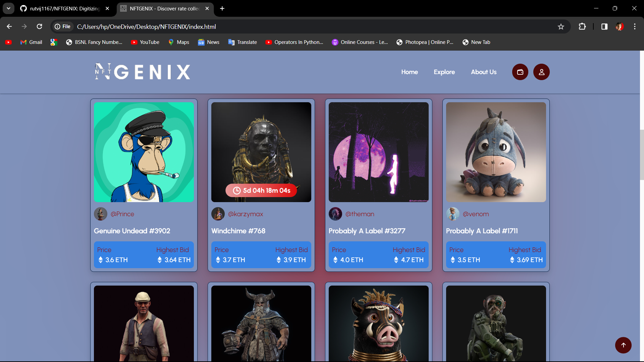Open the @Prince creator link
This screenshot has width=644, height=362.
point(122,214)
